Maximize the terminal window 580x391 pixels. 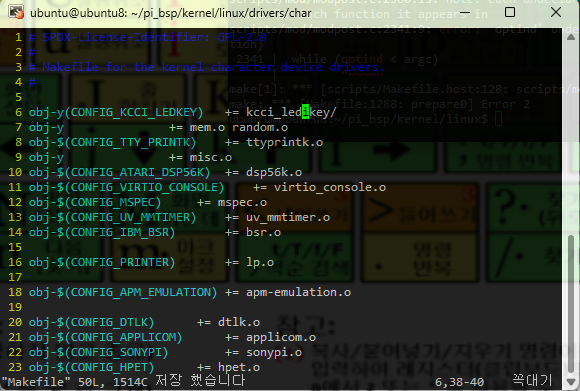click(510, 13)
